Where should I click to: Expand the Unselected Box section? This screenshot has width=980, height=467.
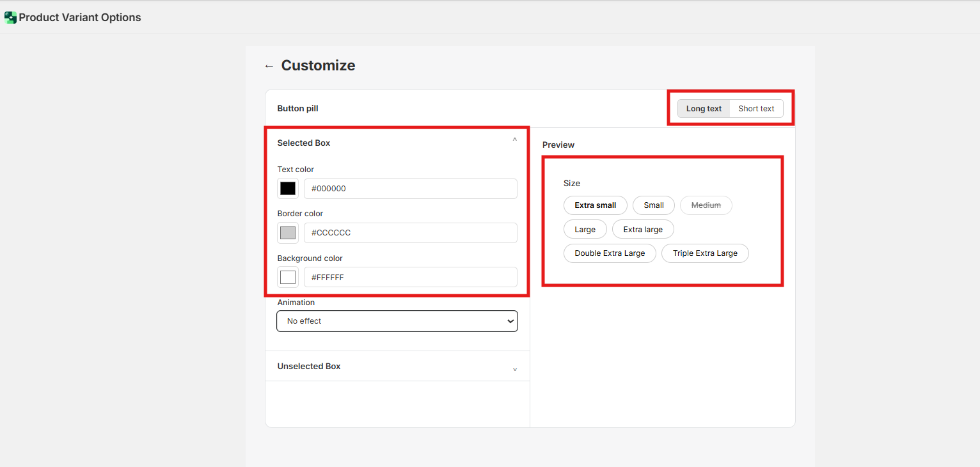coord(514,369)
